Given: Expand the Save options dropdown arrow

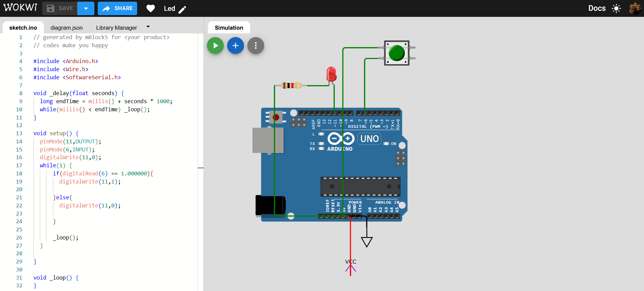Looking at the screenshot, I should [86, 8].
